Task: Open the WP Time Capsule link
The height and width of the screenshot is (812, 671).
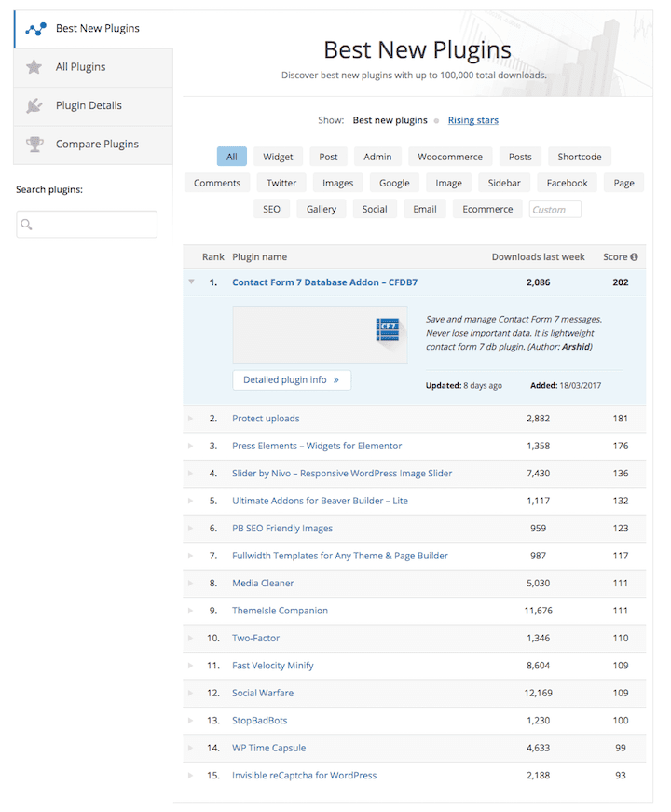Action: 268,748
